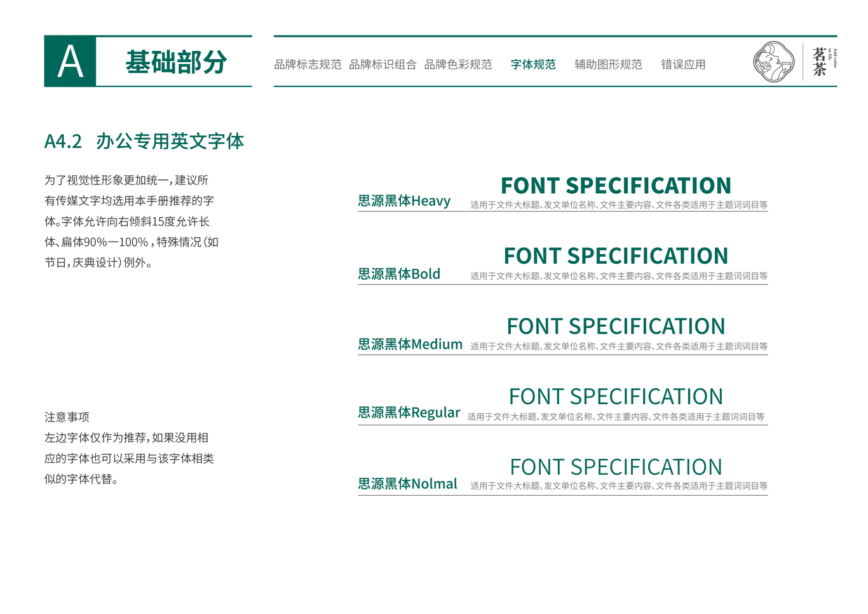Viewport: 868px width, 614px height.
Task: Select the 思源黑体Heavy font label
Action: click(404, 201)
